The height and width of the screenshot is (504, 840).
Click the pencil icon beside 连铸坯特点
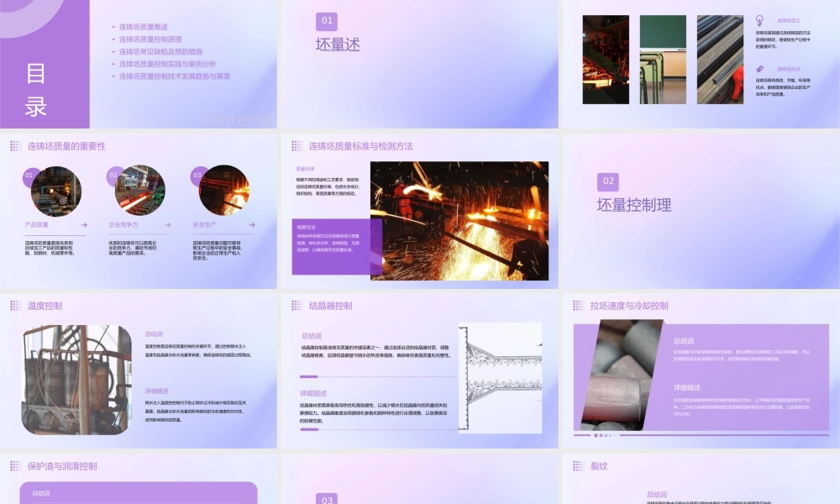(x=759, y=69)
